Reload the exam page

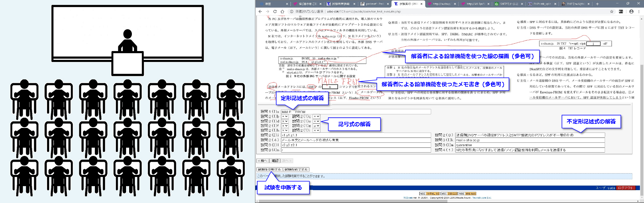[275, 12]
